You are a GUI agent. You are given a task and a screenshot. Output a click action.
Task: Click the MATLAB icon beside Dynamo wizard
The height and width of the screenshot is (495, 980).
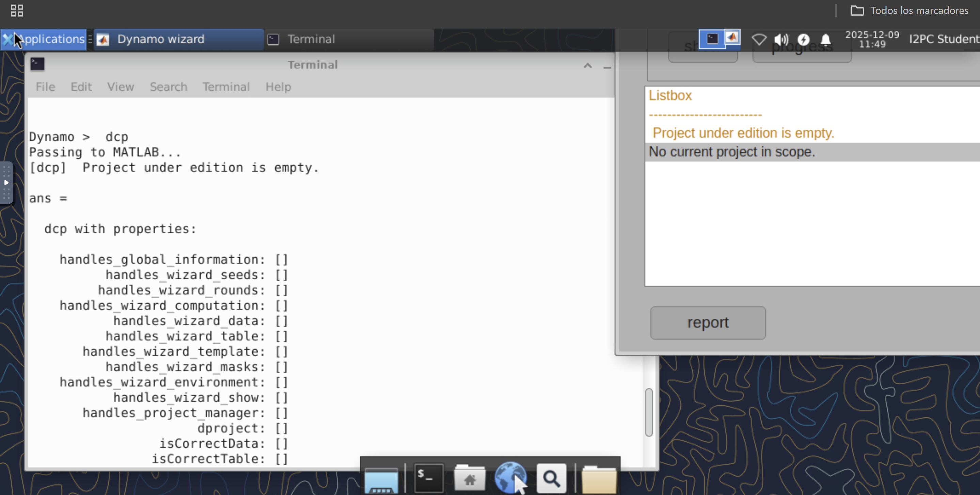[103, 39]
